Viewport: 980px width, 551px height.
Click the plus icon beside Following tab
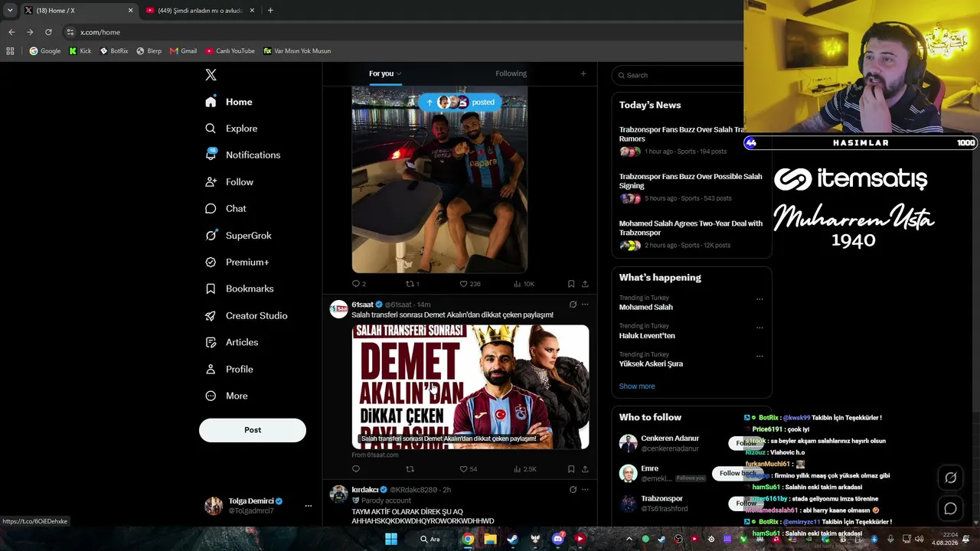tap(583, 73)
